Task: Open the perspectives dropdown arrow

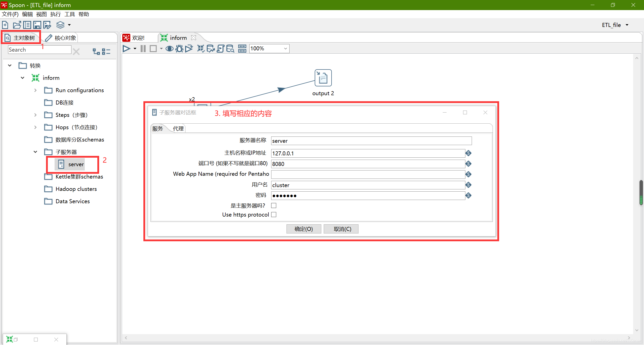Action: coord(69,25)
